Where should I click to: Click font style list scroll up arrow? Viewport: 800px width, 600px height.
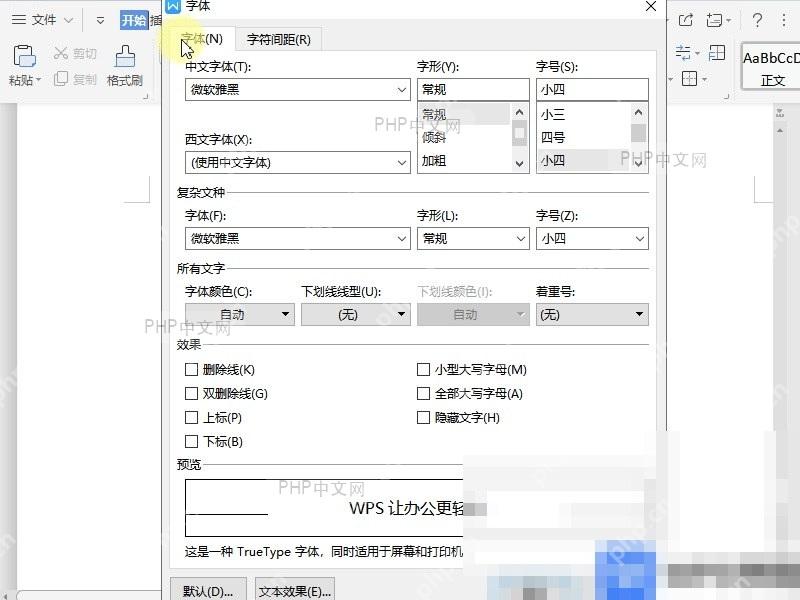[x=519, y=112]
